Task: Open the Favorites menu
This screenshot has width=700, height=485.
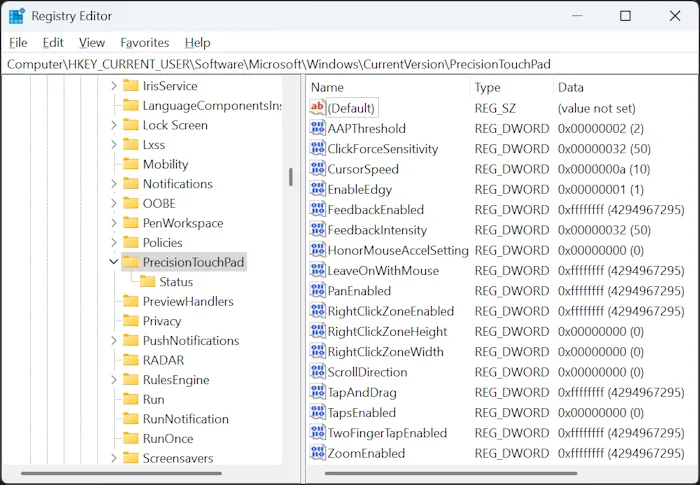Action: coord(145,42)
